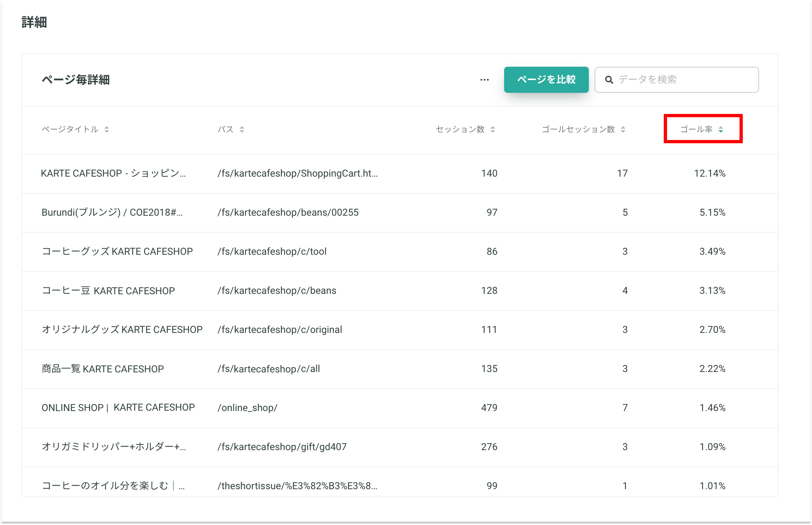Click goal rate 12.14%
The image size is (812, 525).
coord(710,173)
